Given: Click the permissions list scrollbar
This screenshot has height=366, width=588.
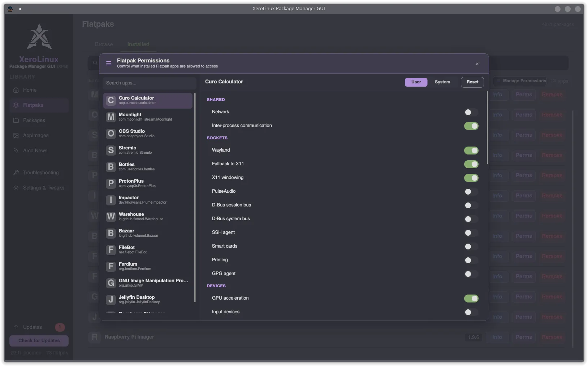Looking at the screenshot, I should 487,128.
